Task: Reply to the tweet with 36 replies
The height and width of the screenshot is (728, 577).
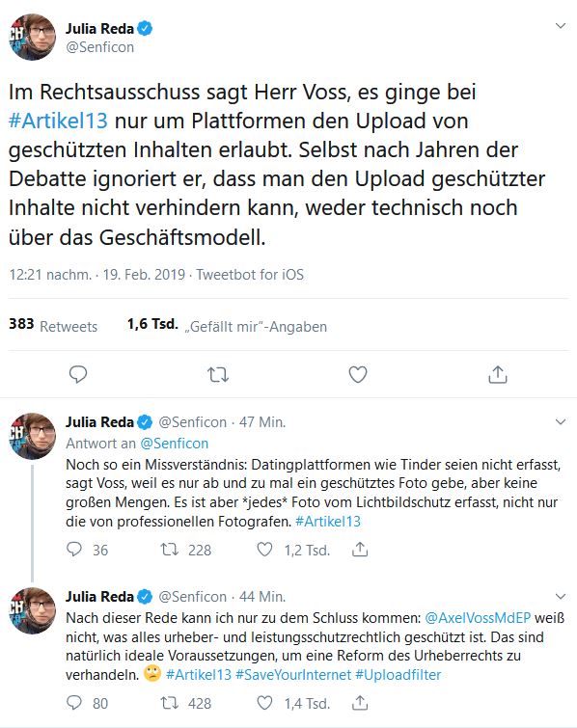Action: coord(74,550)
